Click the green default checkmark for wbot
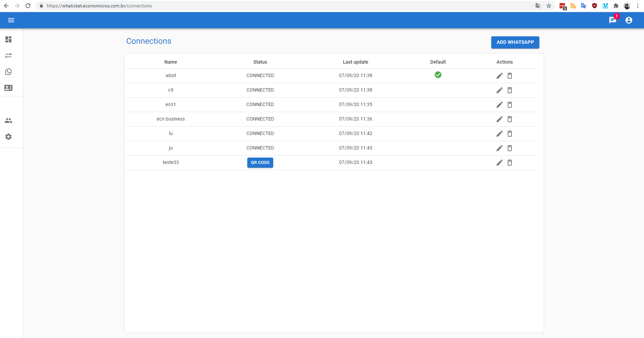Viewport: 644px width, 338px height. (438, 75)
